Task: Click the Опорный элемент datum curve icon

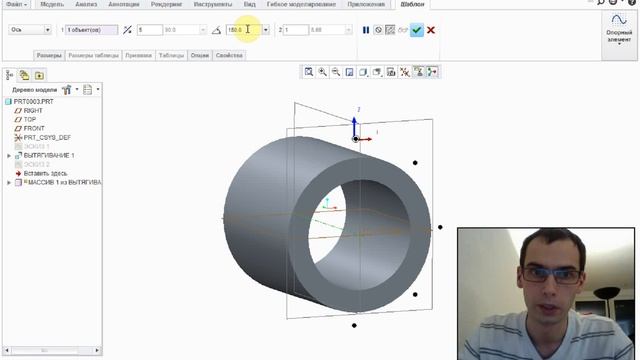Action: [619, 20]
